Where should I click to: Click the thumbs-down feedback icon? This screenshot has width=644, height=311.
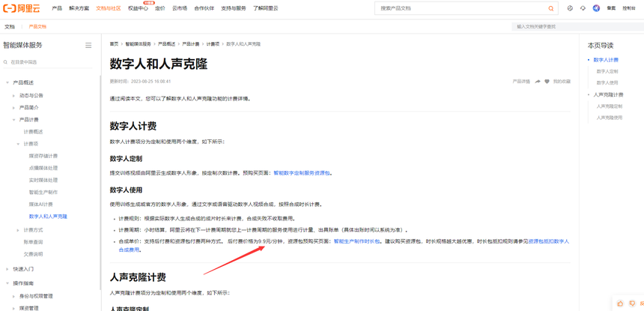[x=632, y=304]
